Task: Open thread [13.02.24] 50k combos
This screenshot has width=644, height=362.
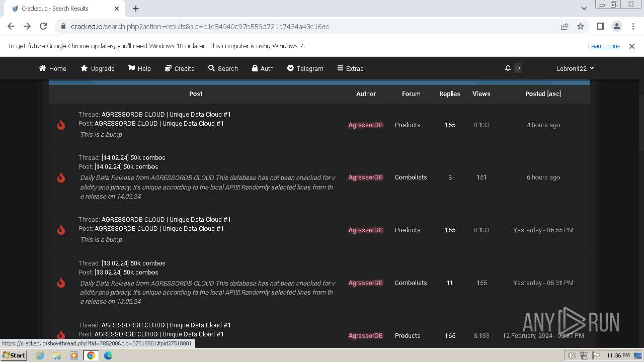Action: [133, 263]
